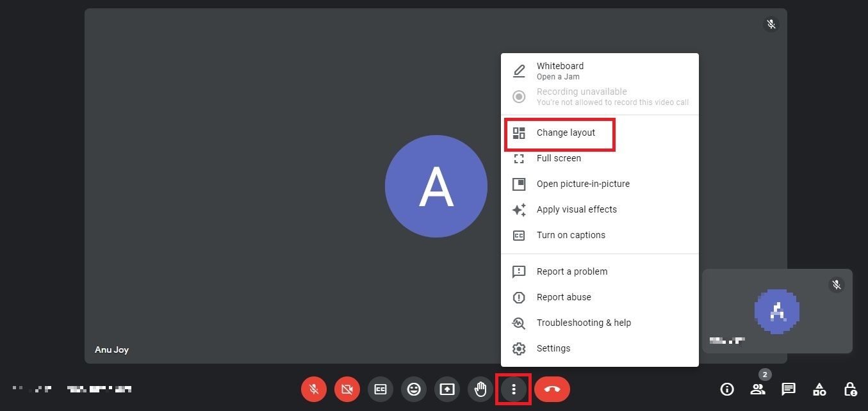This screenshot has height=411, width=868.
Task: Raise your hand
Action: click(x=480, y=389)
